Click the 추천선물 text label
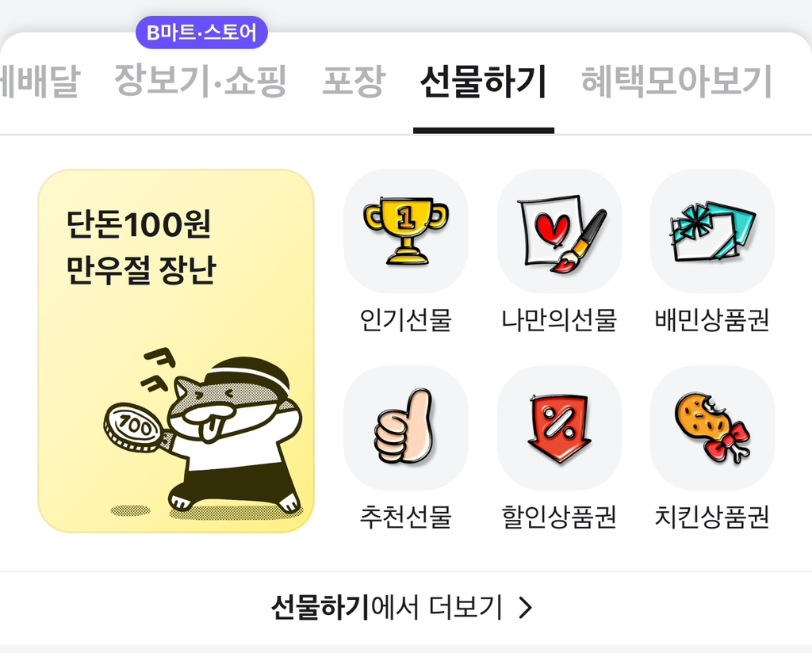812x653 pixels. (x=406, y=517)
